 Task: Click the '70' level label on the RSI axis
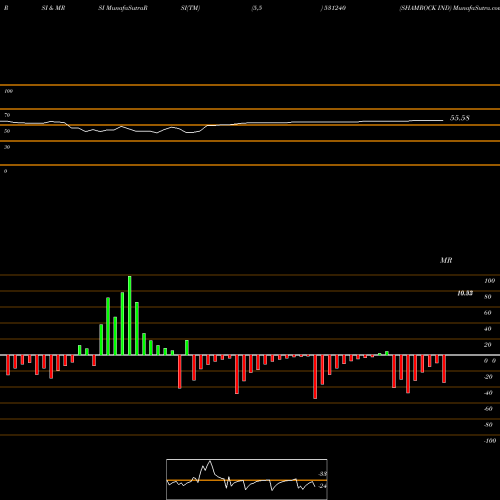click(7, 115)
